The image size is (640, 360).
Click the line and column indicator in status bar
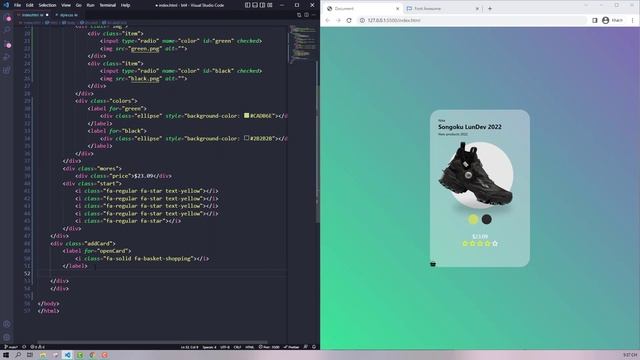click(189, 347)
